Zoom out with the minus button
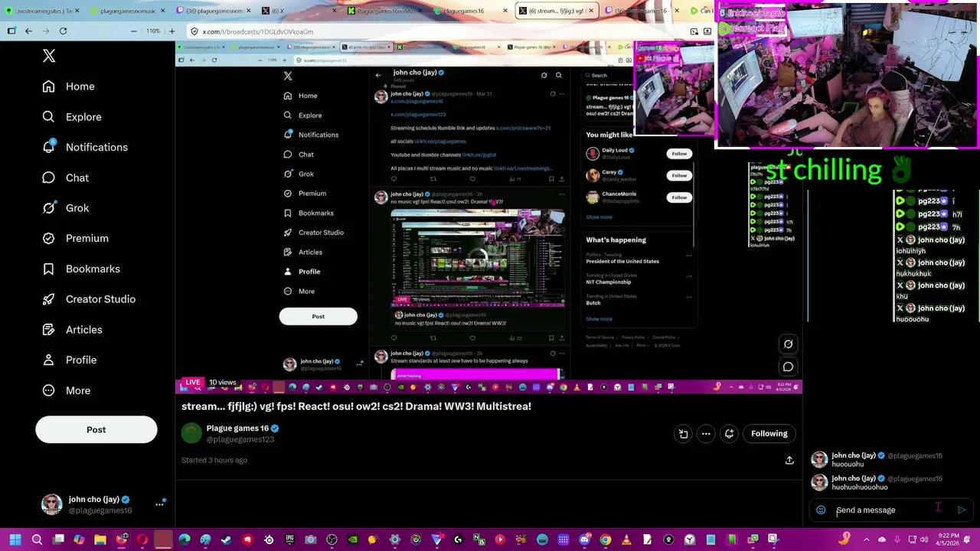Image resolution: width=980 pixels, height=551 pixels. coord(134,31)
